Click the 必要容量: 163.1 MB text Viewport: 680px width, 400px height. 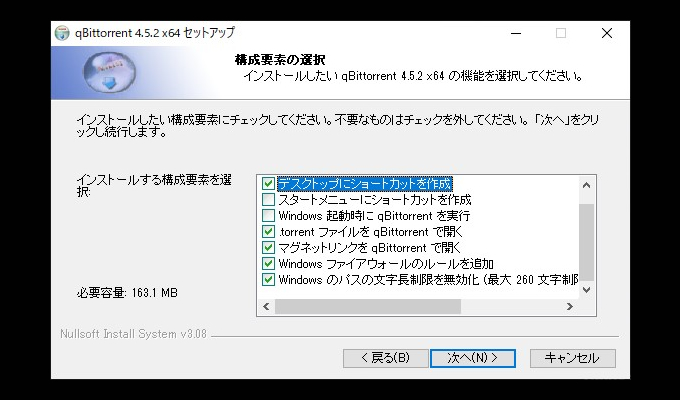point(127,293)
